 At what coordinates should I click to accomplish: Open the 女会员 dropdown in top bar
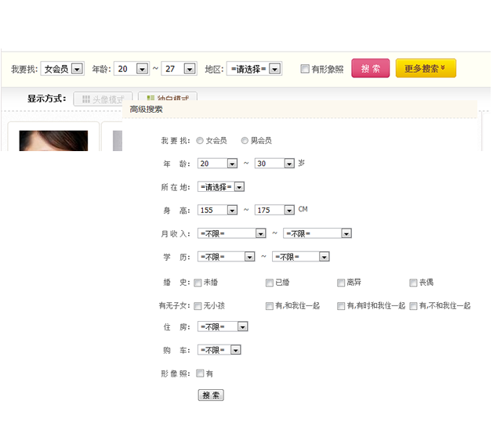pos(62,69)
